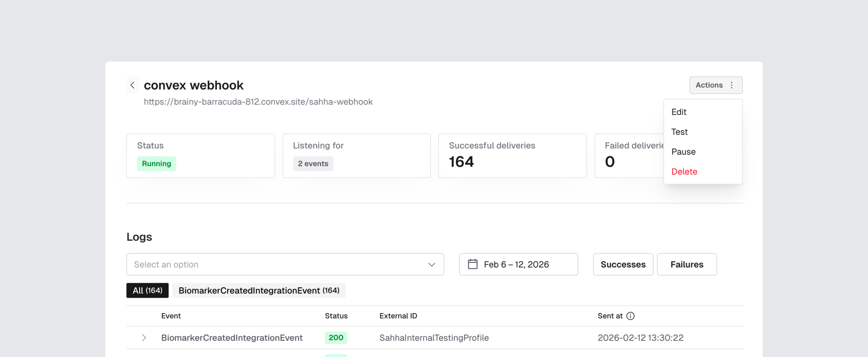
Task: Expand the 2026-02-12 13:30:22 log row
Action: (144, 338)
